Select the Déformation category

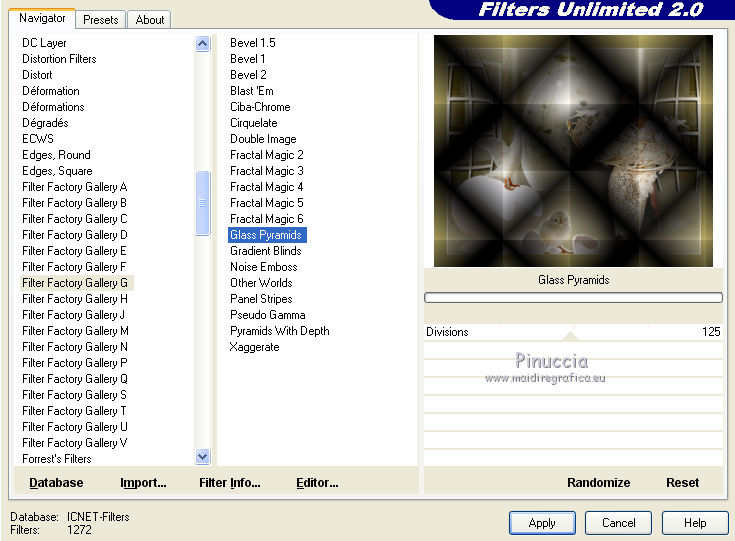51,90
